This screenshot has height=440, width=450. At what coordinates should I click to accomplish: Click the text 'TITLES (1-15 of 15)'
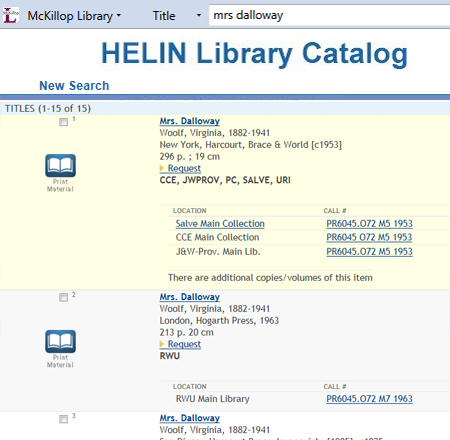48,109
